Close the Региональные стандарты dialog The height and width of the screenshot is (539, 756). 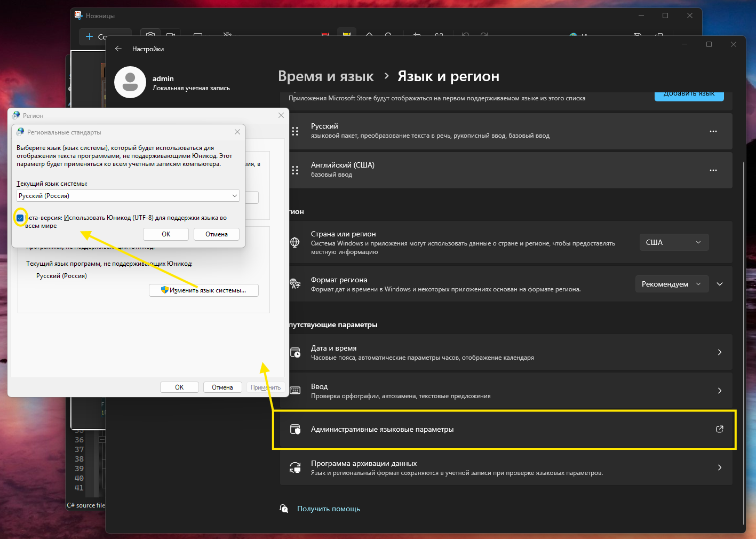[237, 132]
